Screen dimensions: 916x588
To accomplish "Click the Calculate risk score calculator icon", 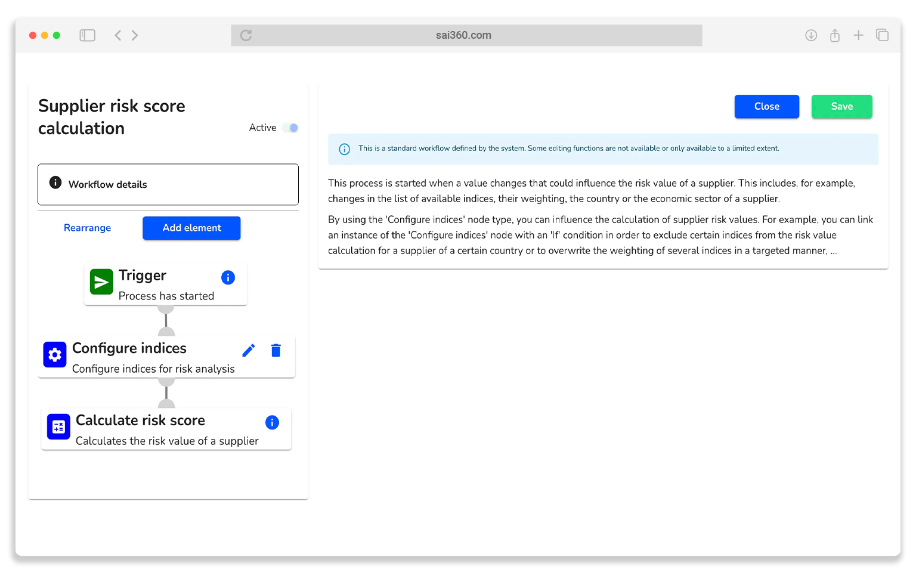I will tap(58, 427).
